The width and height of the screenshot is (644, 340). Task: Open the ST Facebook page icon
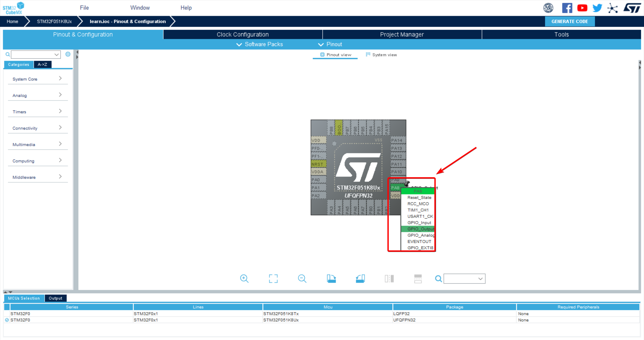tap(567, 8)
